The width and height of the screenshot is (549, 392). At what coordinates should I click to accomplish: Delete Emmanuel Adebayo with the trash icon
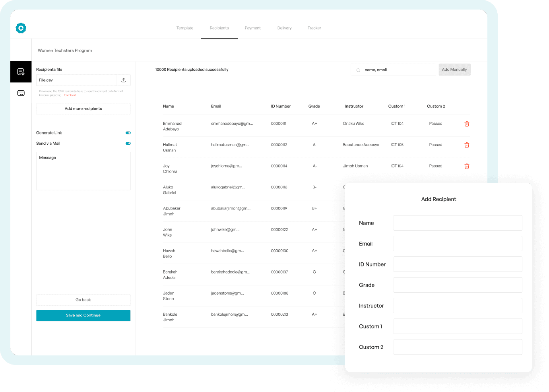click(467, 124)
